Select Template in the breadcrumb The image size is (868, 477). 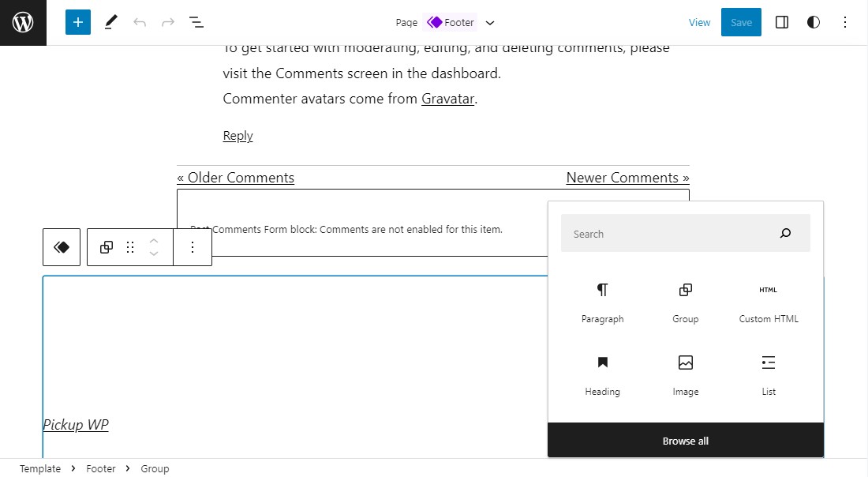pos(40,468)
